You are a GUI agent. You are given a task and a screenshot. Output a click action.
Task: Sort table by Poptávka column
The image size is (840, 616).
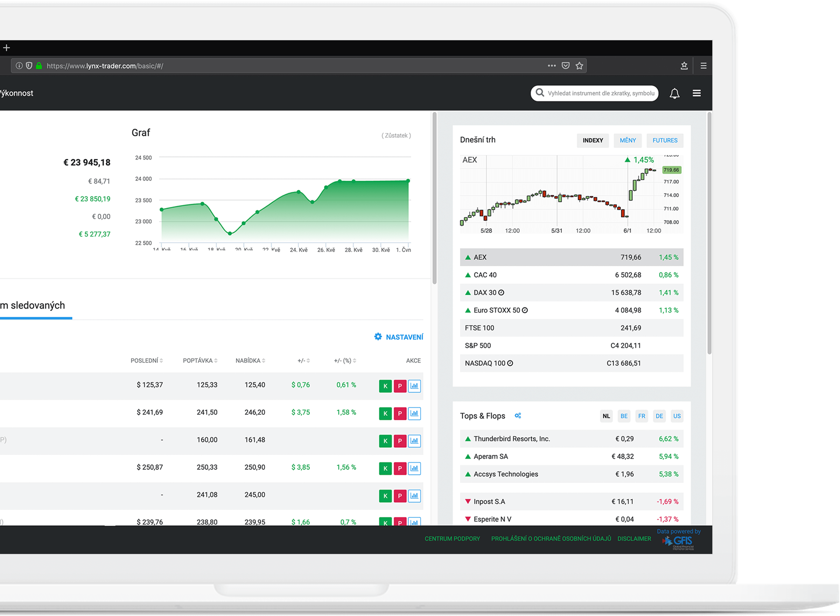[x=200, y=360]
